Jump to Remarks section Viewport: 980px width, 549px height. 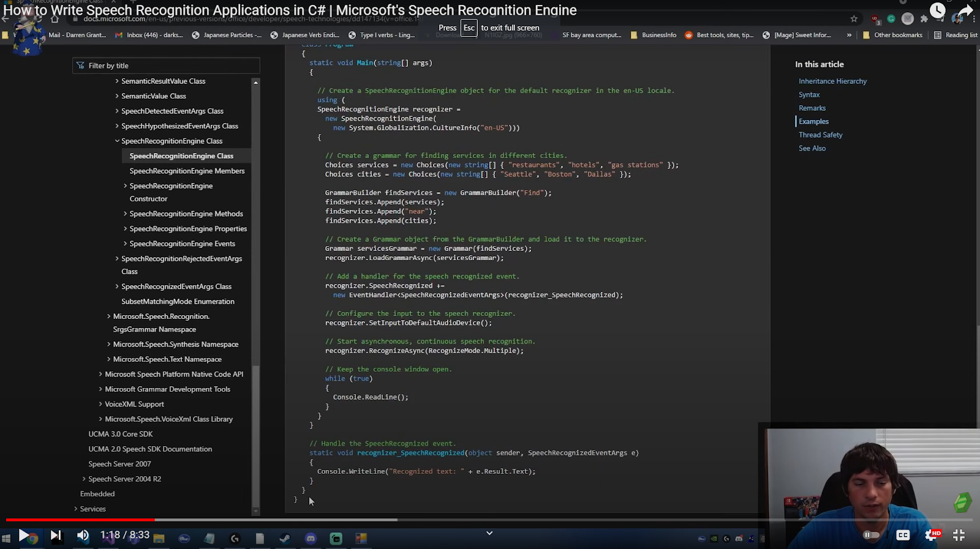coord(812,108)
